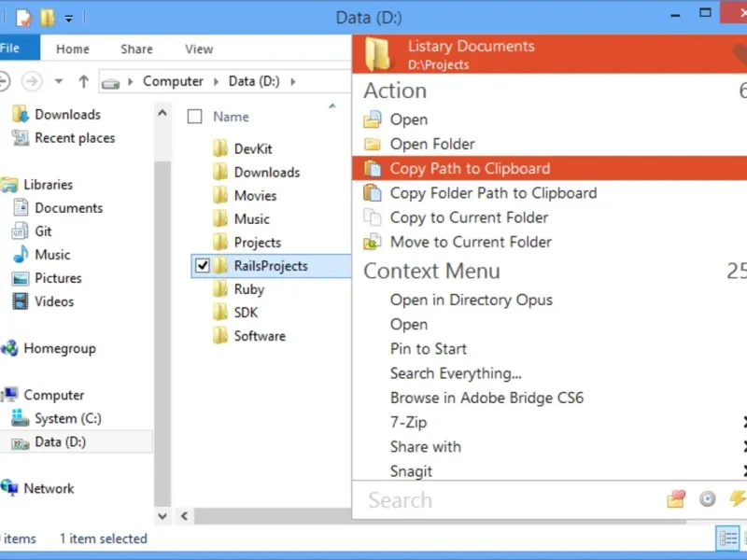747x560 pixels.
Task: Click the Forward navigation arrow
Action: [x=32, y=81]
